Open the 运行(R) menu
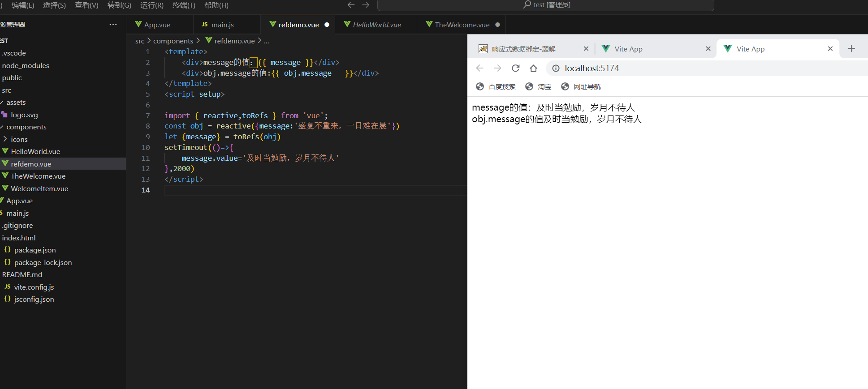Viewport: 868px width, 389px height. click(152, 5)
